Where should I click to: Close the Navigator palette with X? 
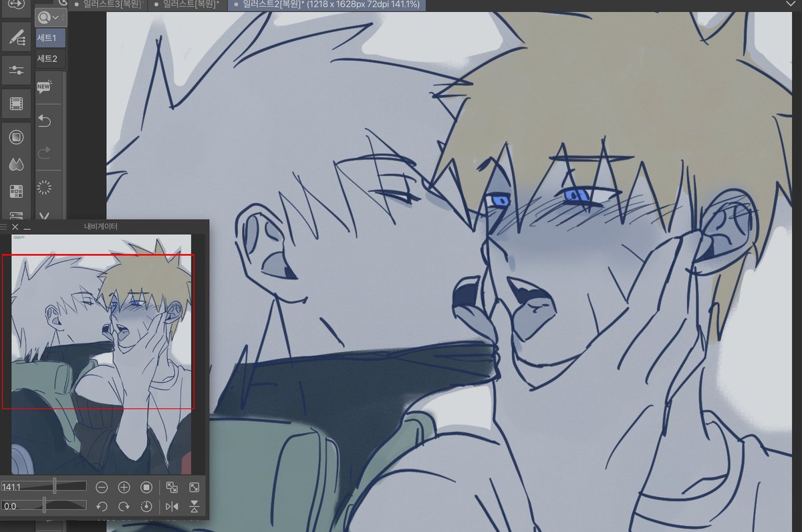15,227
